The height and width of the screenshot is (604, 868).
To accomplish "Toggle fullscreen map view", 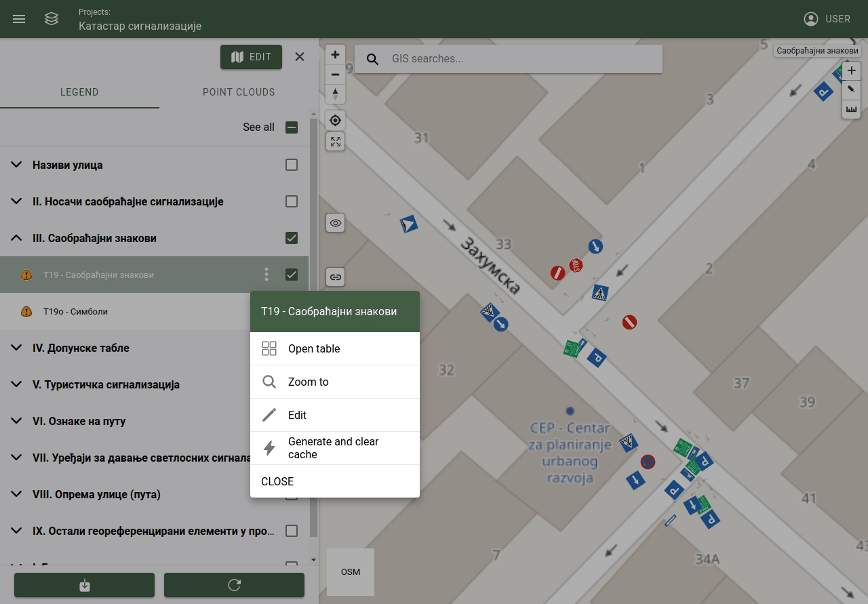I will (335, 141).
